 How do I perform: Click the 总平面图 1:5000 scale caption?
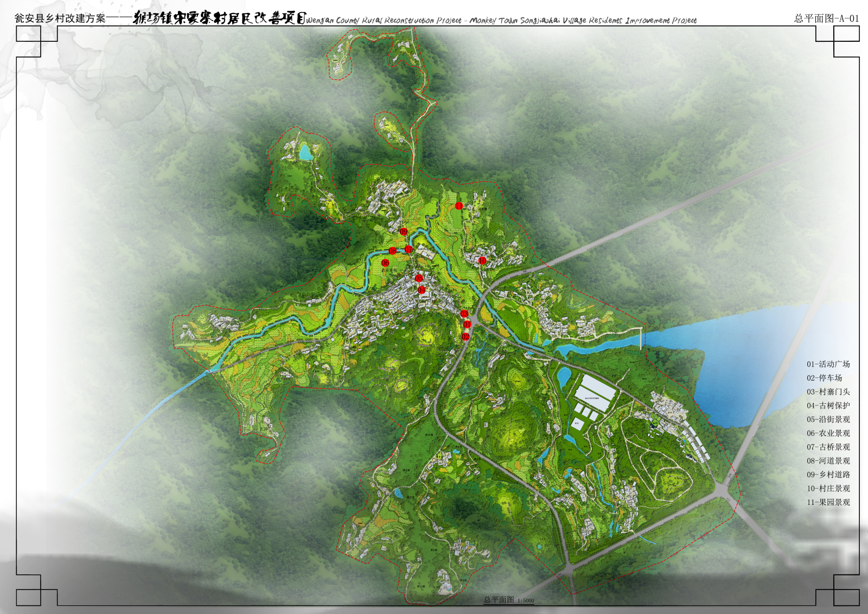(x=509, y=600)
